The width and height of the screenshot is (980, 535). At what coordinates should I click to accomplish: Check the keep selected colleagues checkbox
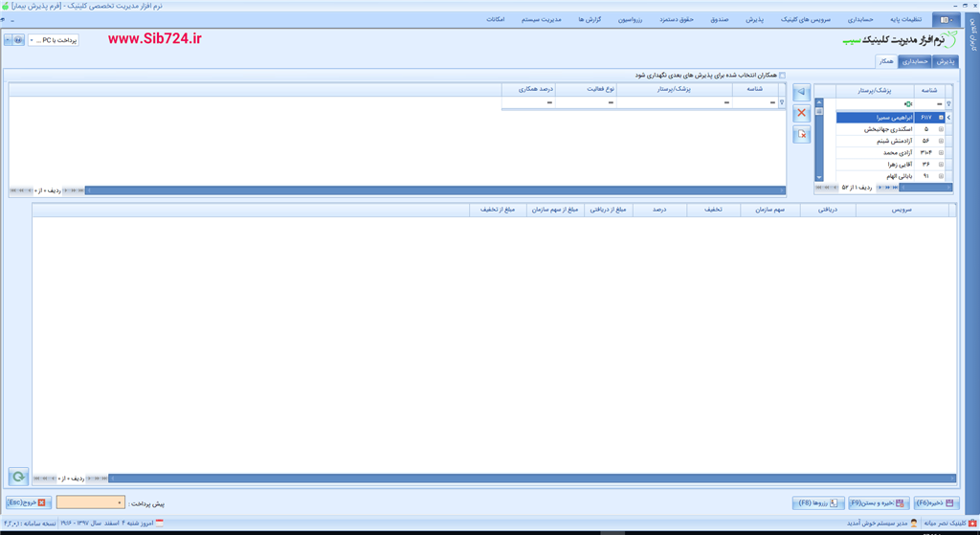click(782, 75)
